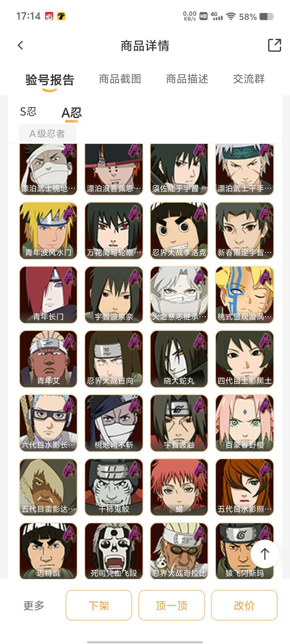Select the 青年长门 character icon

[48, 295]
